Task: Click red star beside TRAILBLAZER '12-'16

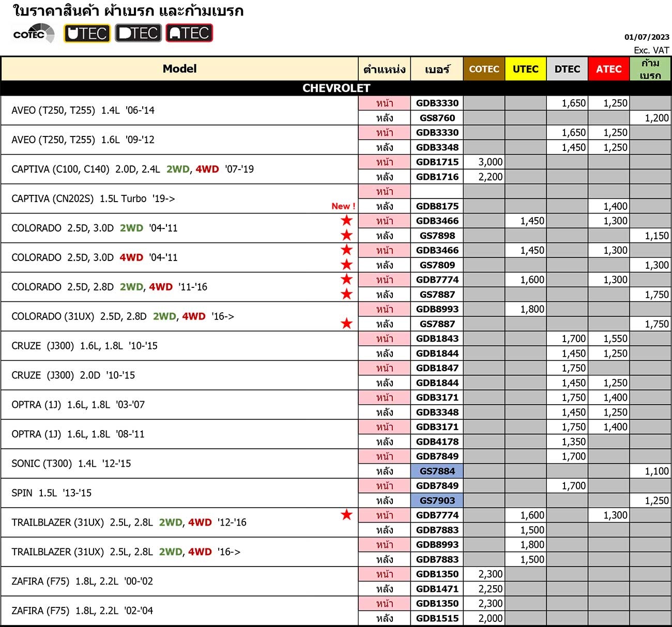Action: coord(346,515)
